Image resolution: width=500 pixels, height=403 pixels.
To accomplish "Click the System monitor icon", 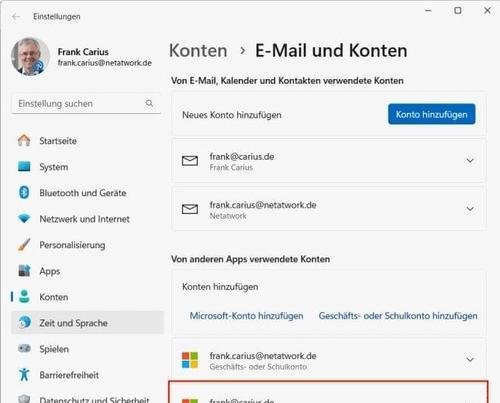I will pos(24,166).
